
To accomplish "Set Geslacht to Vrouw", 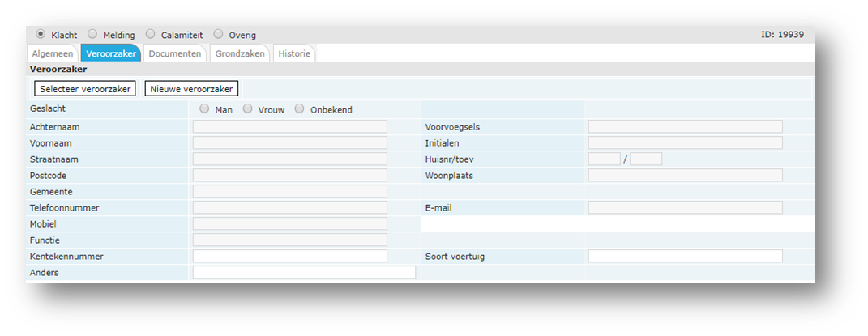I will coord(248,109).
